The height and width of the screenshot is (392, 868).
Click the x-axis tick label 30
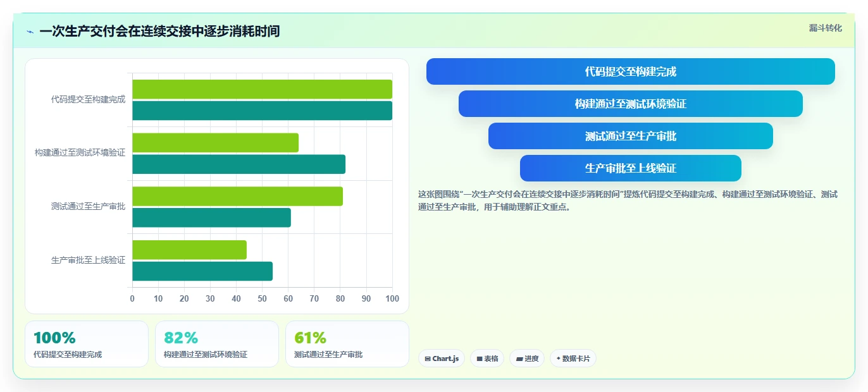click(210, 298)
